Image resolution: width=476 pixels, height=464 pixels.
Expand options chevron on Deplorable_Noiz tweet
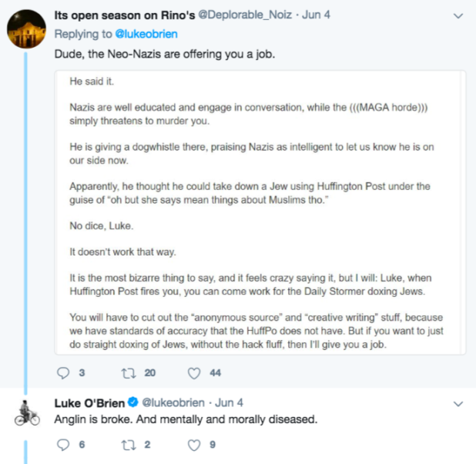458,15
